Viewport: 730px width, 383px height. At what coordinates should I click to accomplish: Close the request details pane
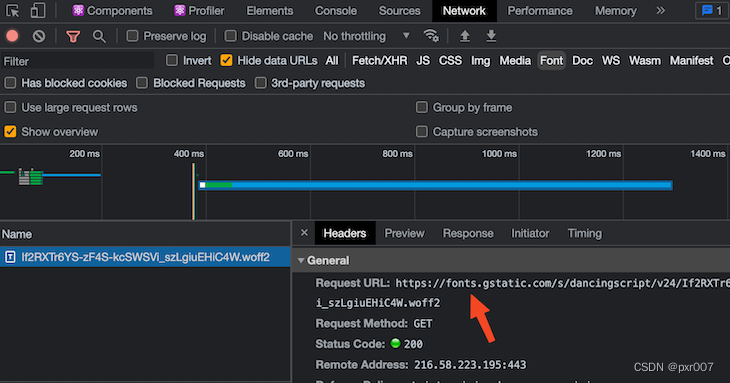pyautogui.click(x=304, y=233)
